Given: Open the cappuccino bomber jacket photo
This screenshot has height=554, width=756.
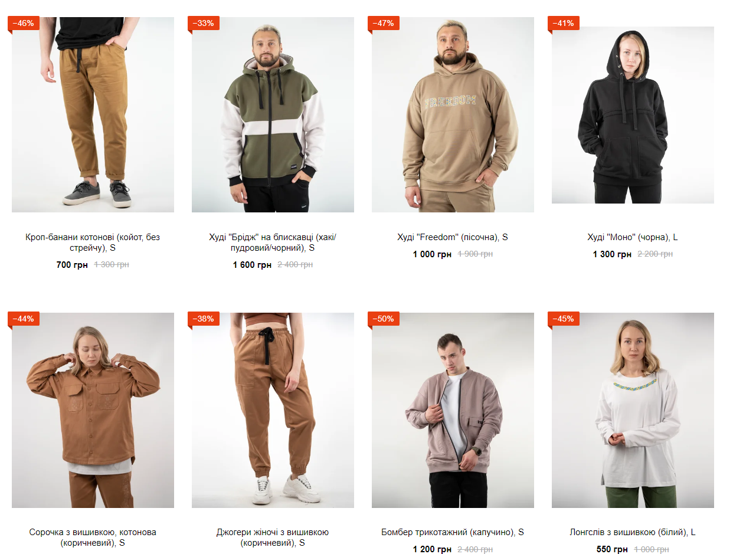Looking at the screenshot, I should click(x=453, y=410).
